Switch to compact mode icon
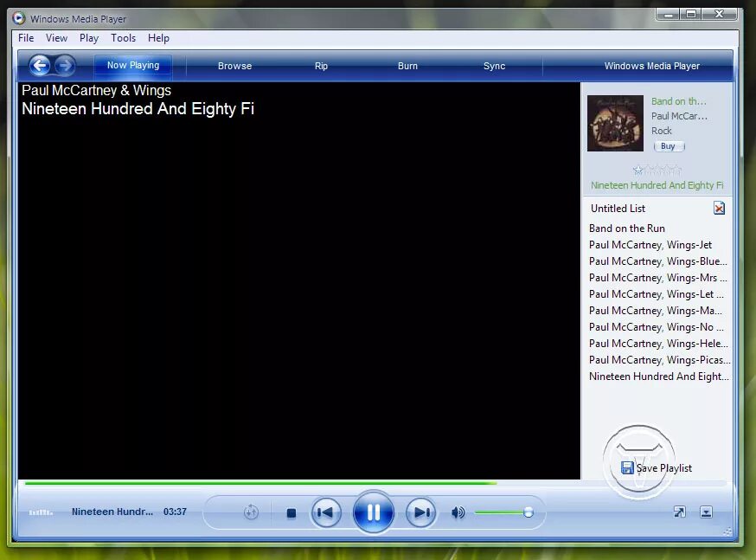 click(x=706, y=512)
